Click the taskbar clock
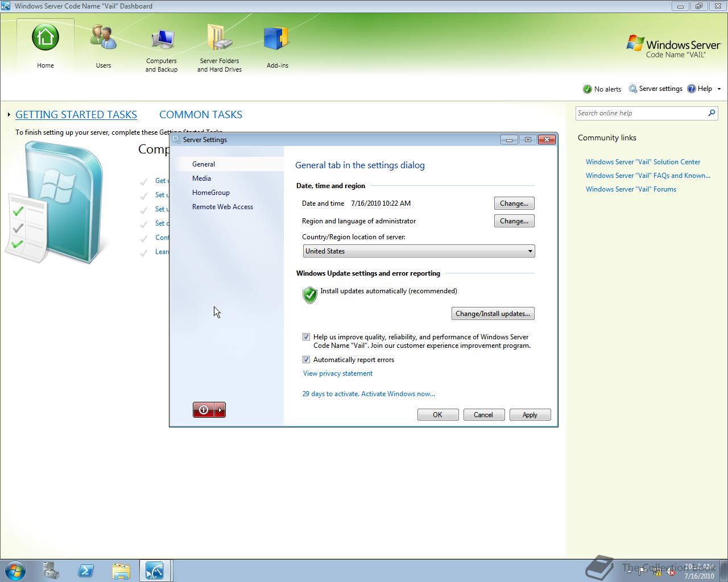This screenshot has height=582, width=728. (x=699, y=571)
